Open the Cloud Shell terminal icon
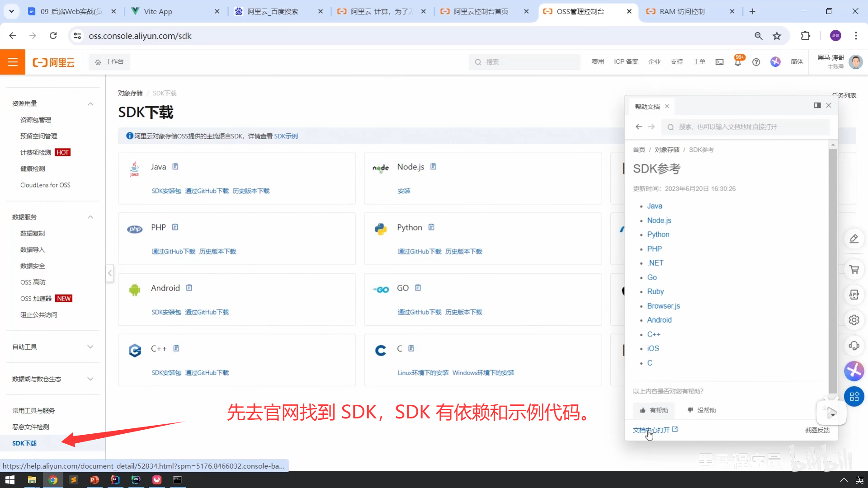The width and height of the screenshot is (868, 488). [x=719, y=62]
